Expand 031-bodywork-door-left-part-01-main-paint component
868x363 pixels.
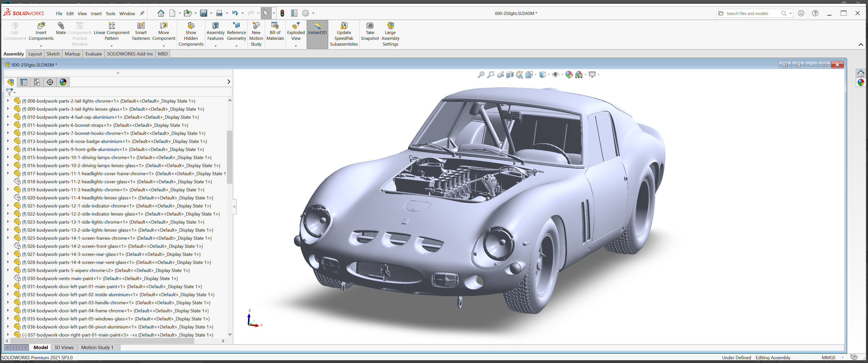click(x=8, y=287)
